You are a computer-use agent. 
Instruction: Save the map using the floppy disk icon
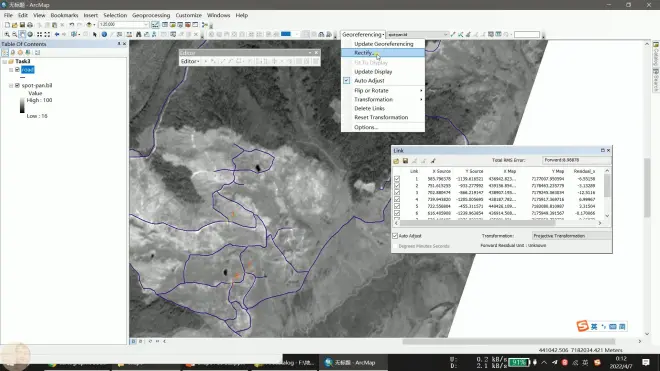pyautogui.click(x=22, y=25)
